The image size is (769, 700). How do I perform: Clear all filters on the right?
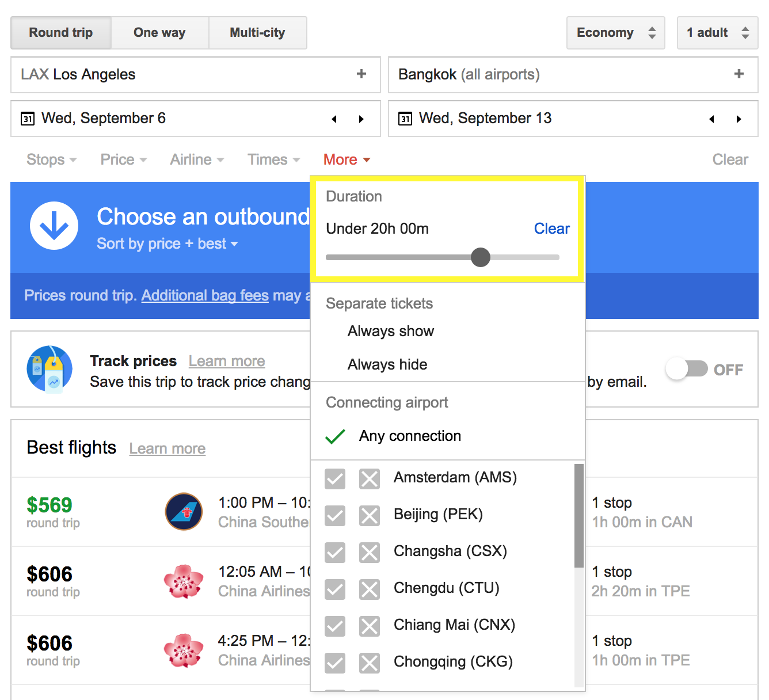tap(730, 159)
